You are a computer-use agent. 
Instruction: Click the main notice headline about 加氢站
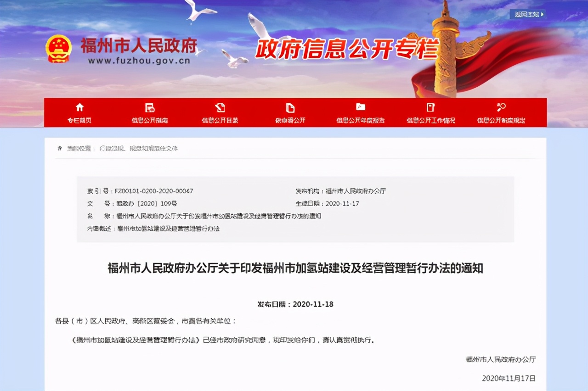coord(295,268)
